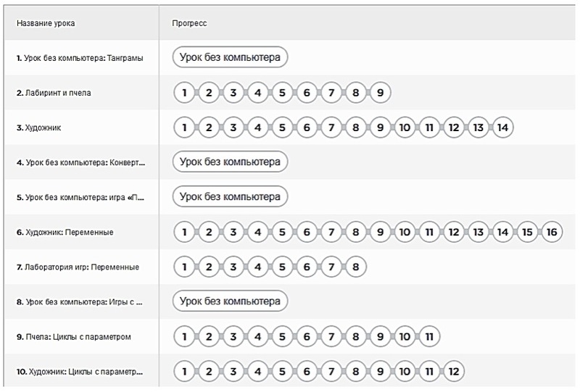Viewport: 580px width, 392px height.
Task: Select level 8 of Лаборатория игр: Переменные
Action: 355,267
